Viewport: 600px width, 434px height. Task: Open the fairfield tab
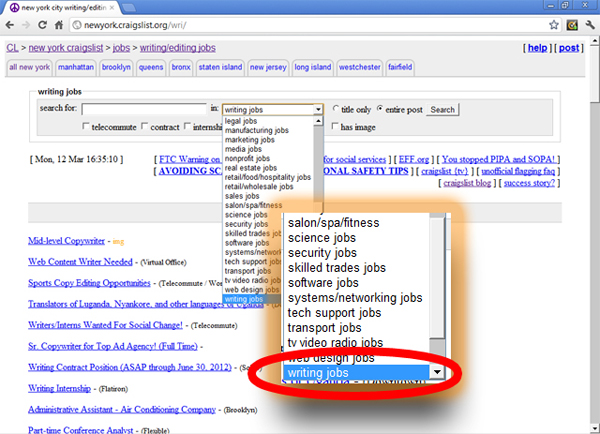(x=400, y=67)
